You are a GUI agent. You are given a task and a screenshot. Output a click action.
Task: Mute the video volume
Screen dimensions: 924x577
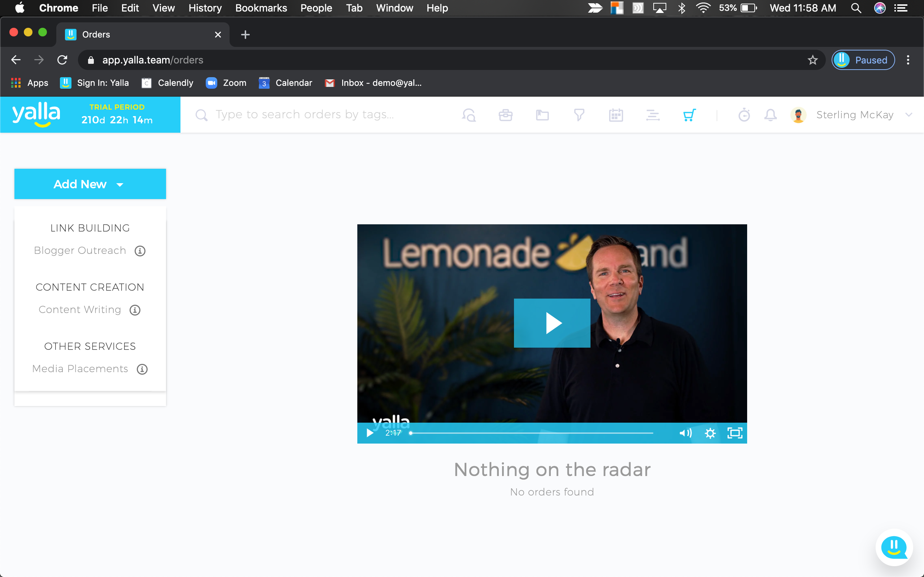pyautogui.click(x=685, y=433)
